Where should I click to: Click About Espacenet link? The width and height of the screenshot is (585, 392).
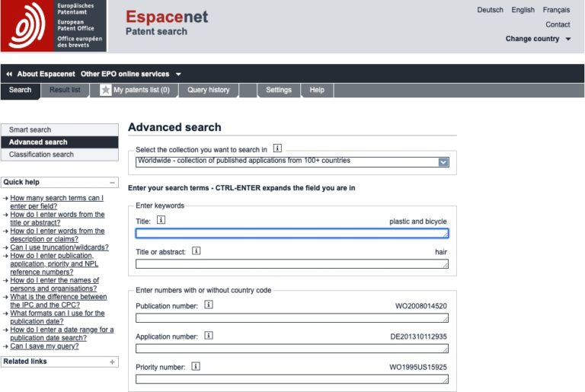pyautogui.click(x=46, y=74)
